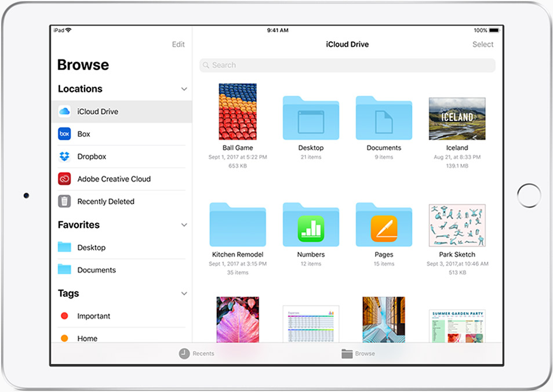Viewport: 553px width, 392px height.
Task: Click the Dropbox logo icon
Action: tap(64, 157)
